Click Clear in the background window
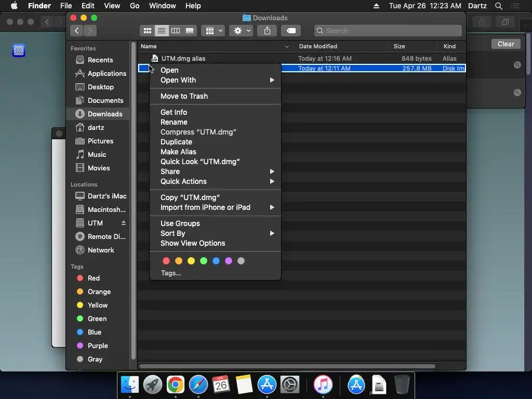Image resolution: width=532 pixels, height=399 pixels. pyautogui.click(x=506, y=44)
